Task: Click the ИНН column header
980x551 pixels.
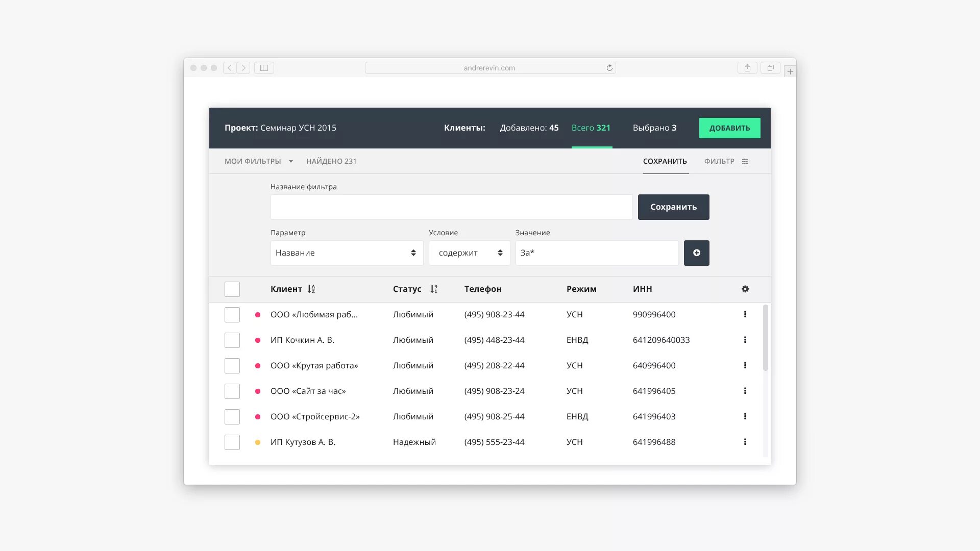Action: click(x=643, y=289)
